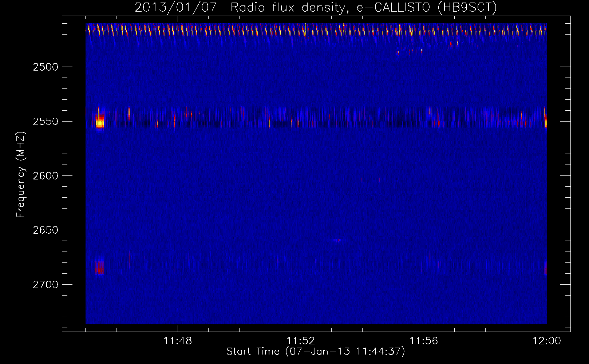This screenshot has height=364, width=589.
Task: Click the bright yellow burst near 2550 MHz
Action: pos(100,123)
